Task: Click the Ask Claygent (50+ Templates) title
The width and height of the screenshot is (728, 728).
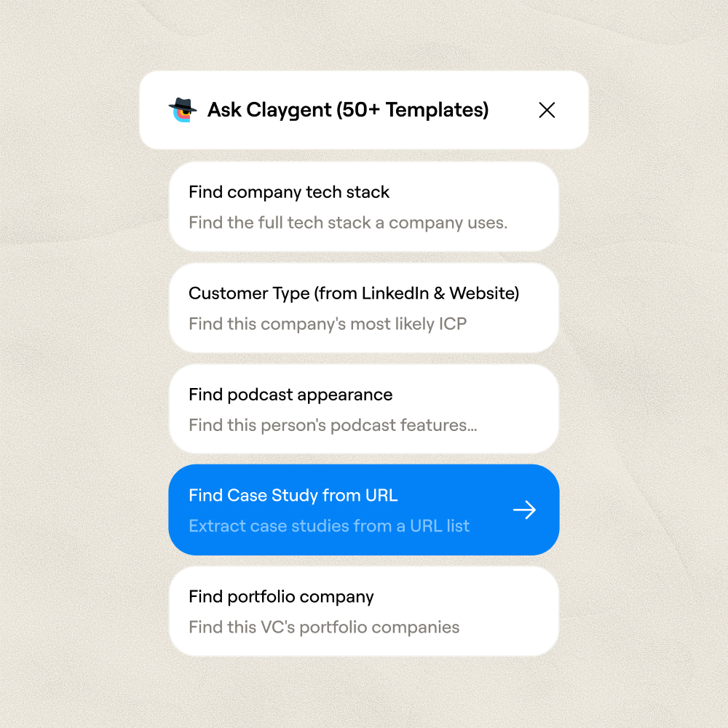Action: [348, 111]
